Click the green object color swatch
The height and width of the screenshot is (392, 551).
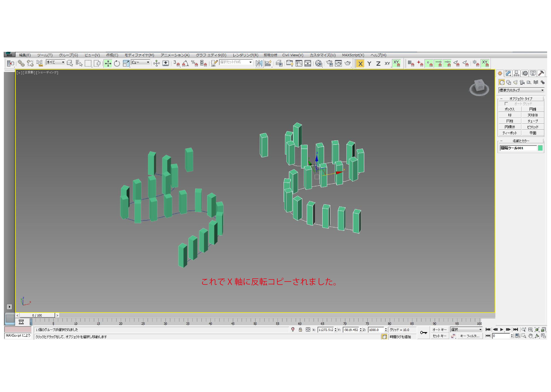pyautogui.click(x=540, y=148)
